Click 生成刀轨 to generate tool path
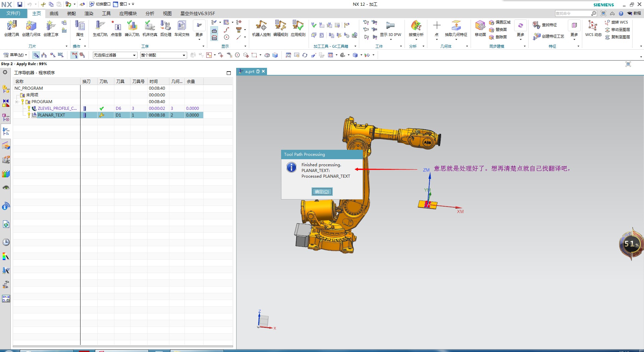 coord(100,28)
